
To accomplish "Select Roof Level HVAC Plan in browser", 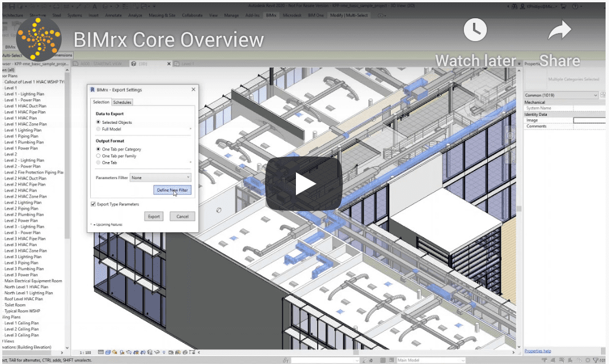I will click(23, 299).
